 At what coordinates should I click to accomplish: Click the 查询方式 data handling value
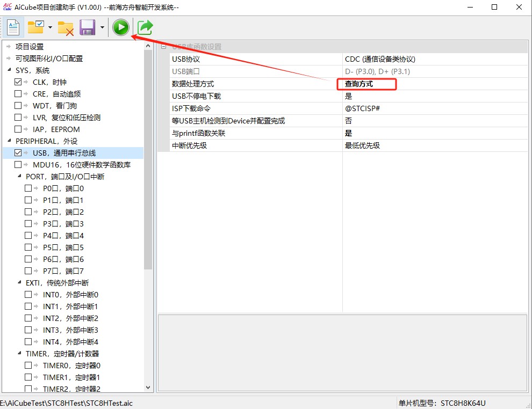coord(359,84)
